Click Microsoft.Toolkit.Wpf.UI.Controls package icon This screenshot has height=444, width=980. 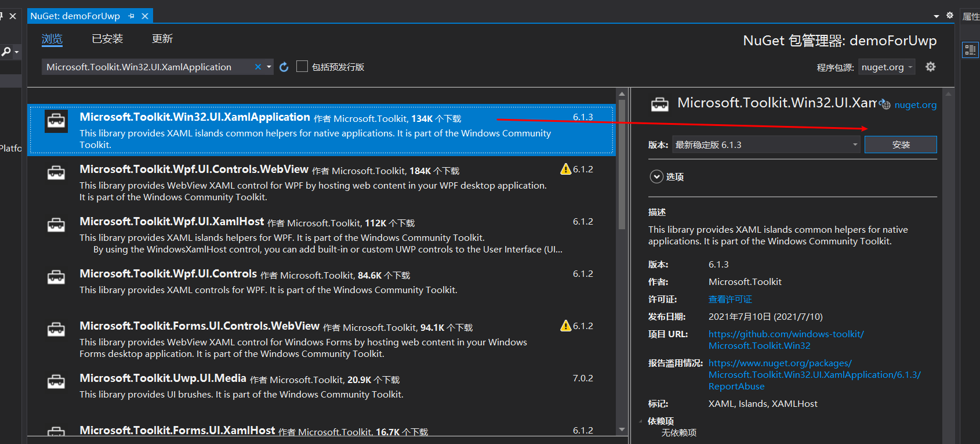coord(56,277)
